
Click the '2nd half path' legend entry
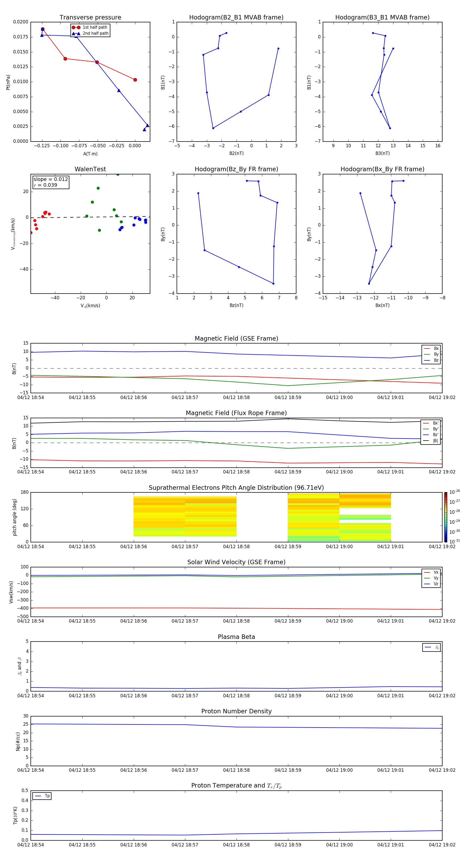point(90,33)
